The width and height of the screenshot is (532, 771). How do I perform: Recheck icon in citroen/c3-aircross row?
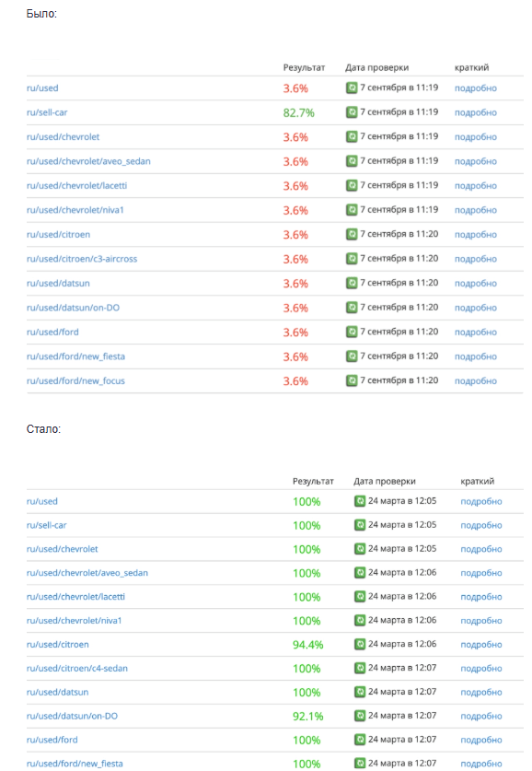click(352, 259)
